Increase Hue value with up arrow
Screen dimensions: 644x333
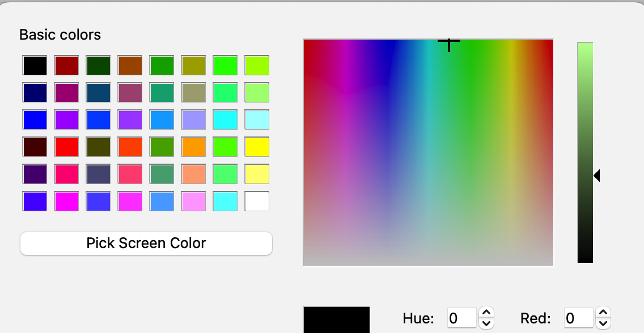[486, 313]
